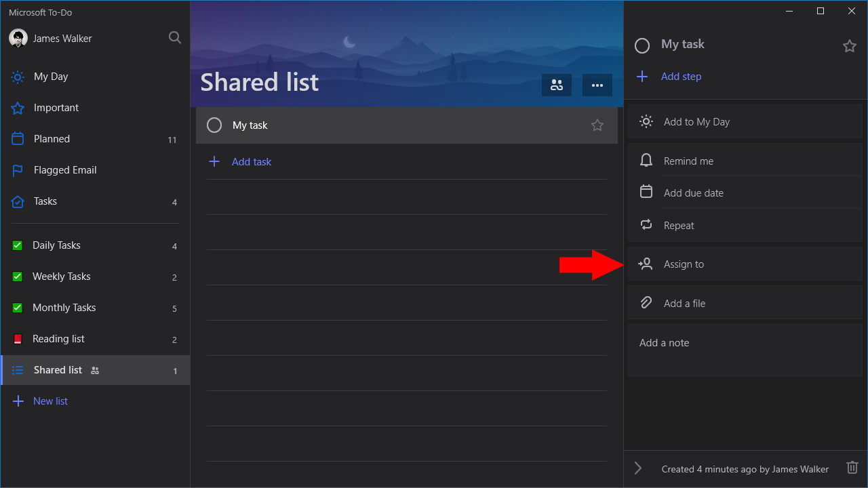
Task: Open the Repeat options
Action: tap(745, 225)
